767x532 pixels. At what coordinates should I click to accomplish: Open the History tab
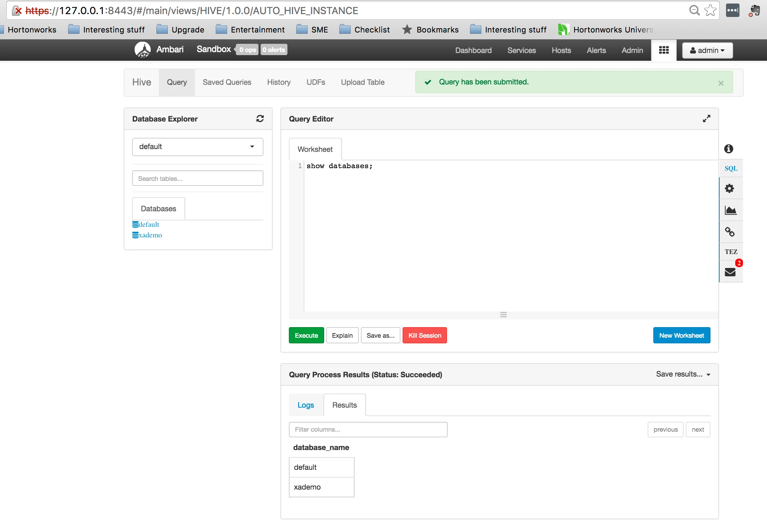pos(279,82)
